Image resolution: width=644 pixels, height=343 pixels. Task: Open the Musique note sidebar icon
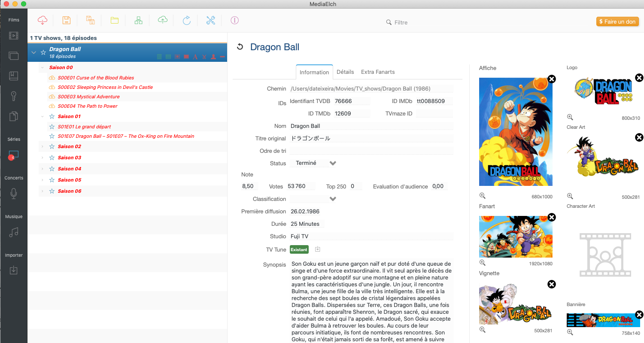[x=14, y=232]
